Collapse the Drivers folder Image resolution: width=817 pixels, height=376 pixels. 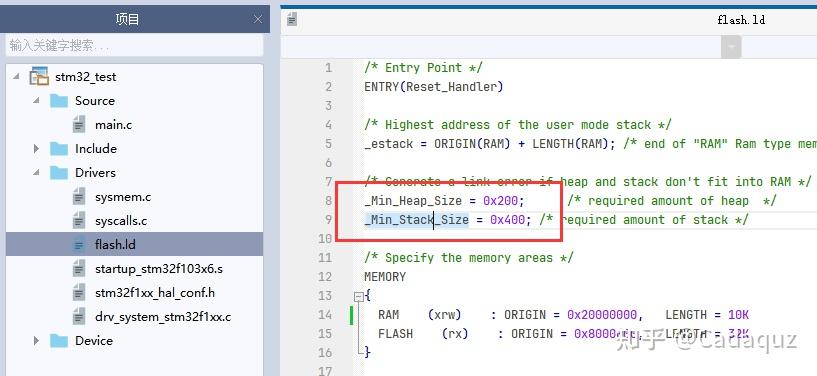[x=36, y=172]
